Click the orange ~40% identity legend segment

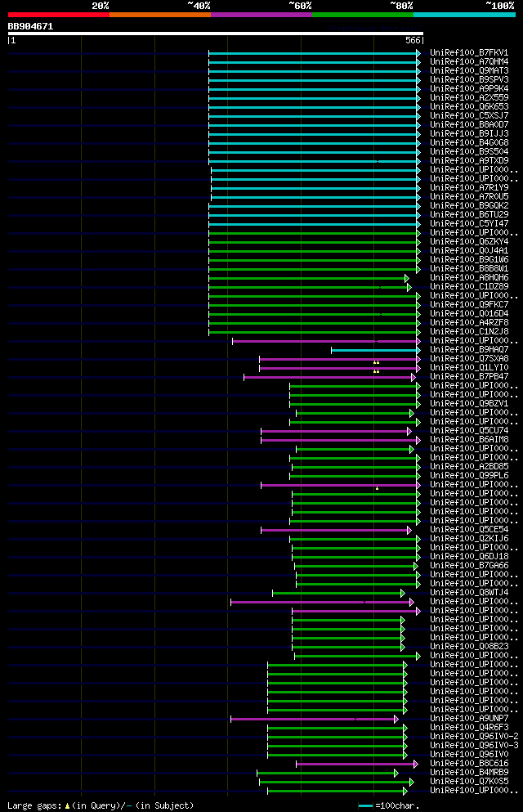160,15
